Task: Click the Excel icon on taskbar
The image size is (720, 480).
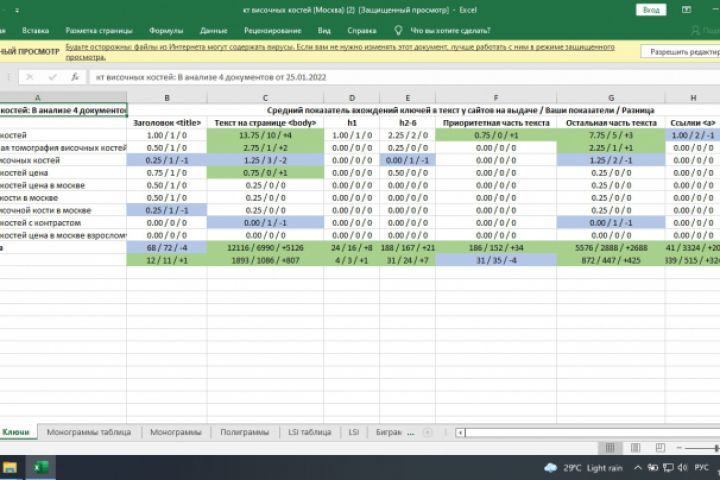Action: click(x=41, y=468)
